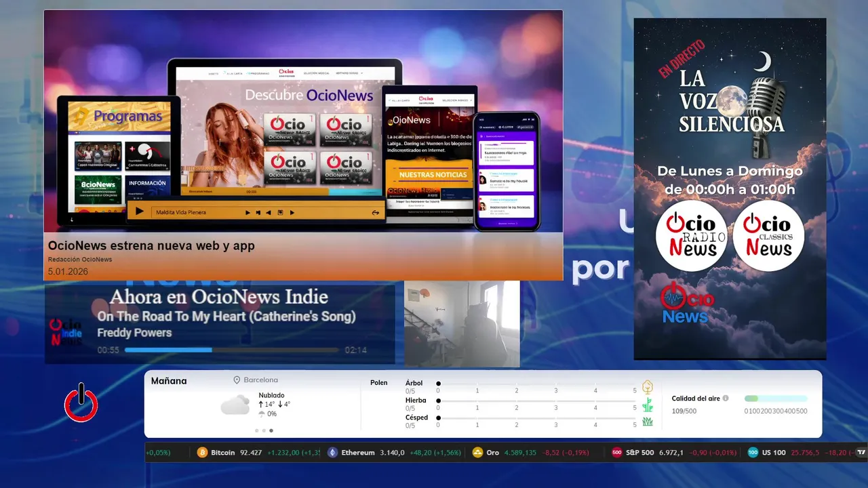Click the Oro gold icon in the ticker
The image size is (868, 488).
tap(477, 453)
